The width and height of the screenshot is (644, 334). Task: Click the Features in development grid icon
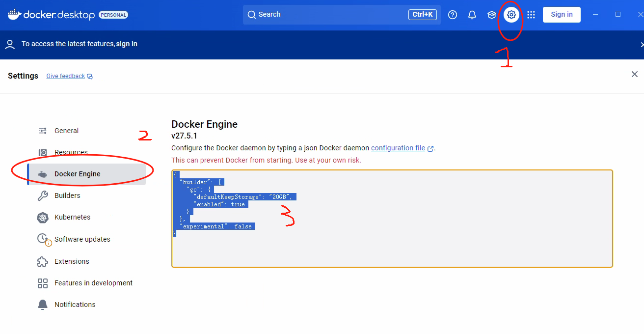(x=43, y=283)
